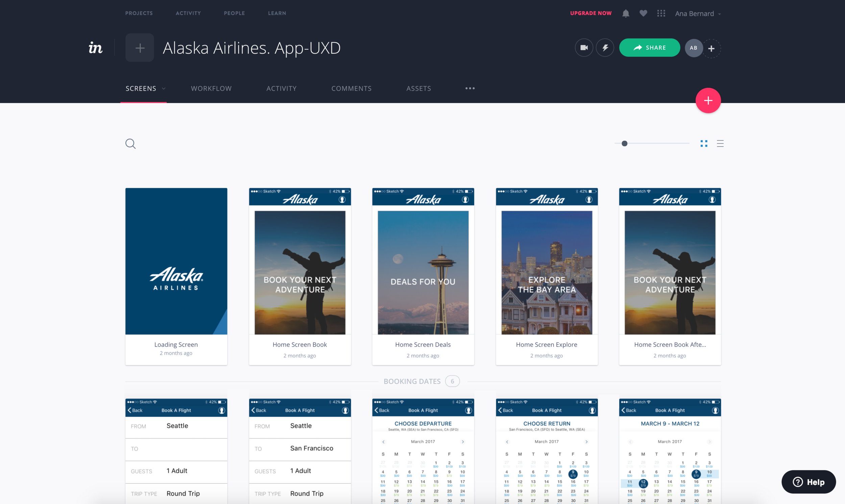Click the video camera icon button
The width and height of the screenshot is (845, 504).
coord(584,48)
